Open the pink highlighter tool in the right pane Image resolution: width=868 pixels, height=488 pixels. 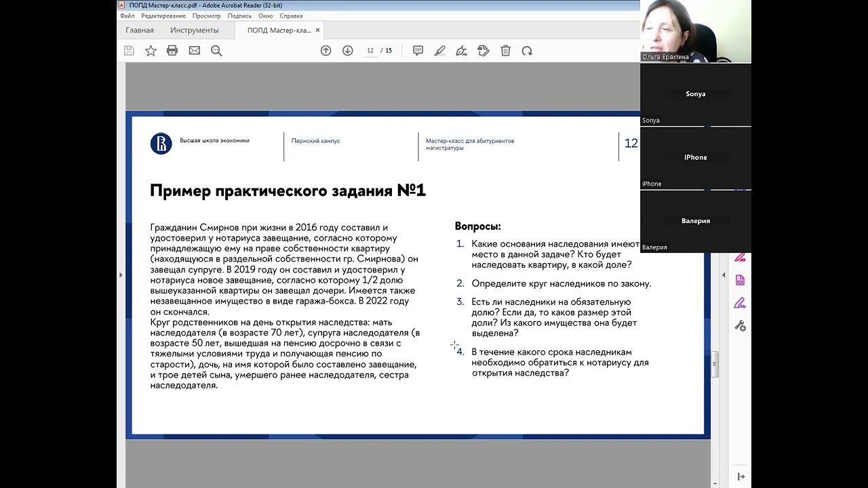pyautogui.click(x=740, y=258)
